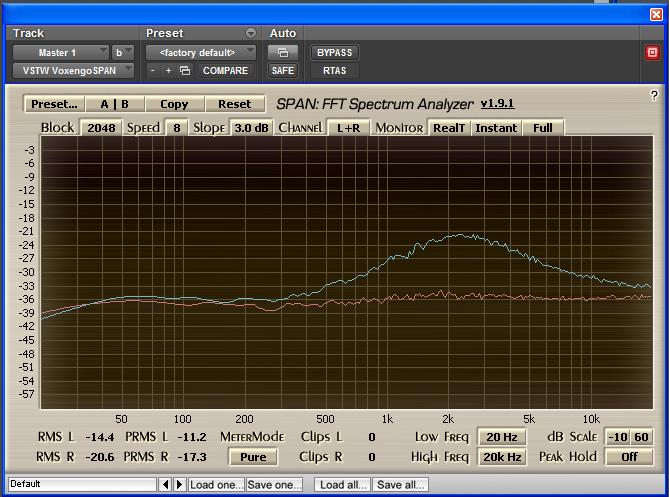The height and width of the screenshot is (497, 669).
Task: Click the Default program name field
Action: [82, 484]
